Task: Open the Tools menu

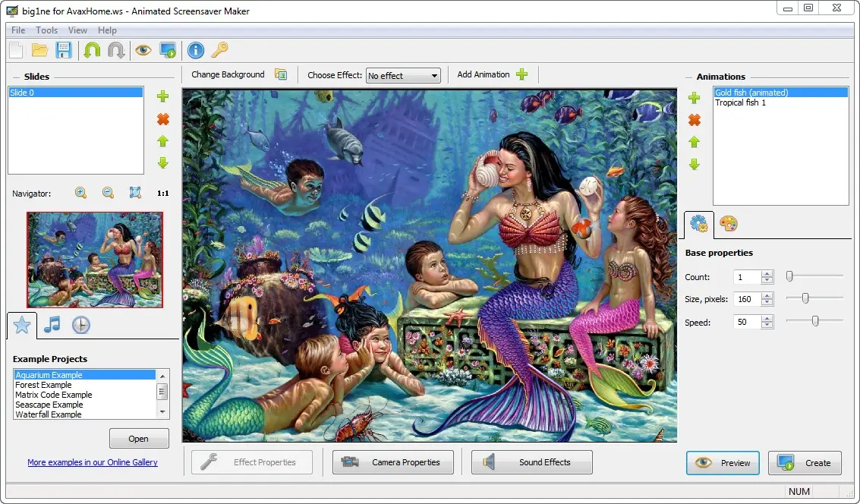Action: (x=46, y=30)
